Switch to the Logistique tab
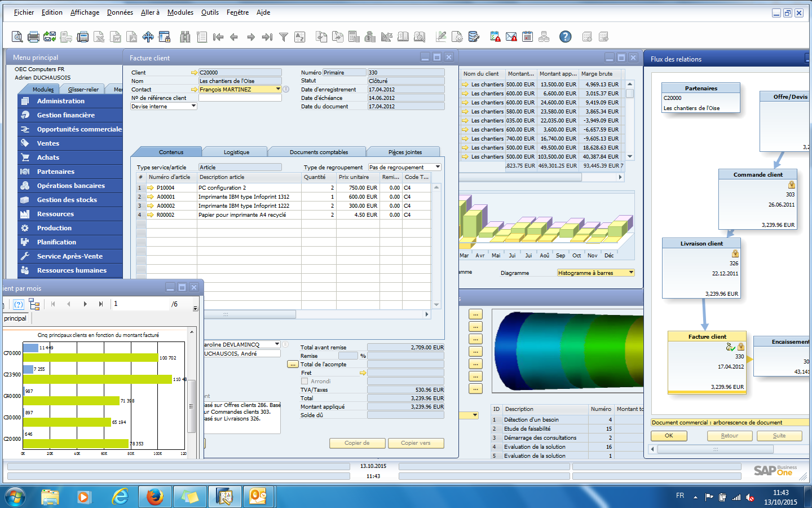This screenshot has width=812, height=508. coord(236,152)
